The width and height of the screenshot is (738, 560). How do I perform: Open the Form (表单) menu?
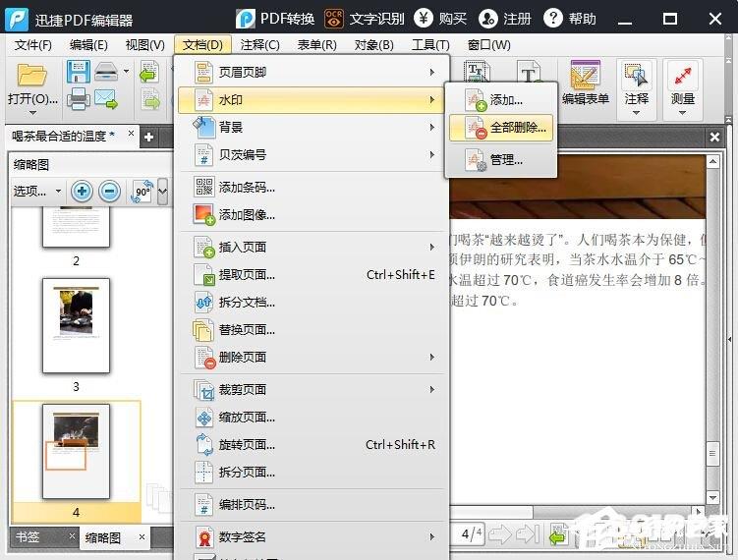click(316, 45)
